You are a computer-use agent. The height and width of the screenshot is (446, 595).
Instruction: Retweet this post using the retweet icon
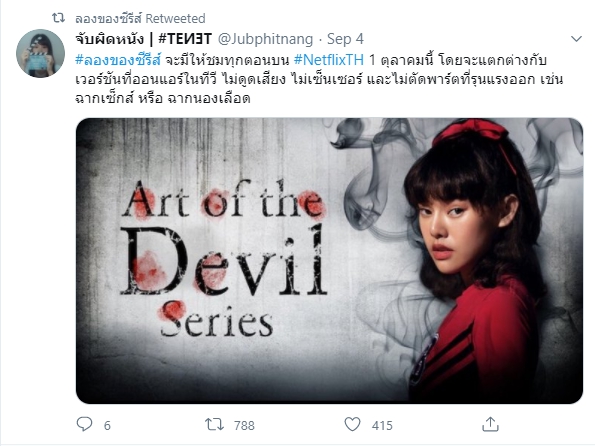[x=214, y=424]
